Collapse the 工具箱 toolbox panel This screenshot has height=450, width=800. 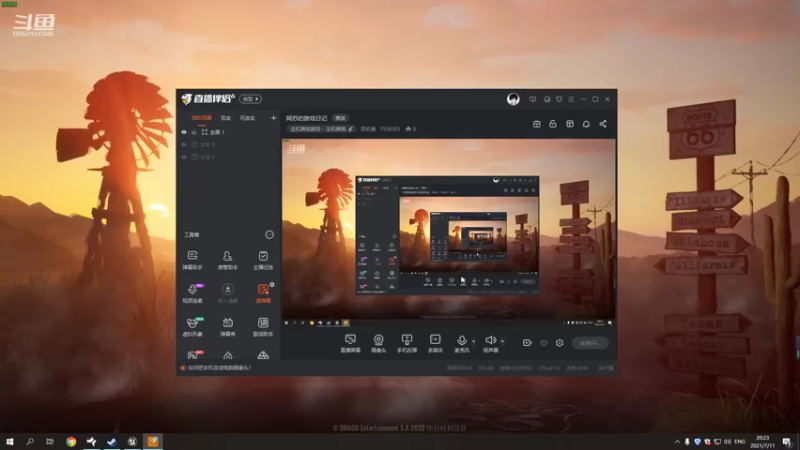269,235
